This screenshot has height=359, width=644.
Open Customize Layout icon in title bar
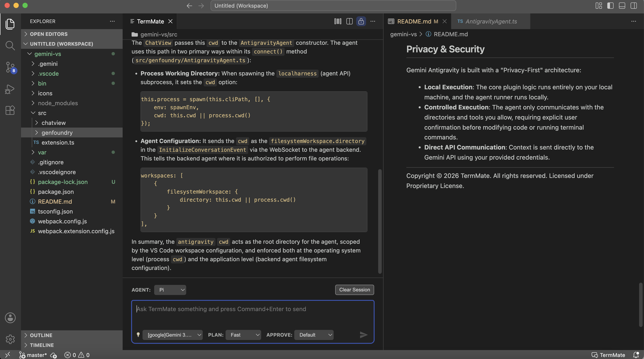click(x=599, y=6)
